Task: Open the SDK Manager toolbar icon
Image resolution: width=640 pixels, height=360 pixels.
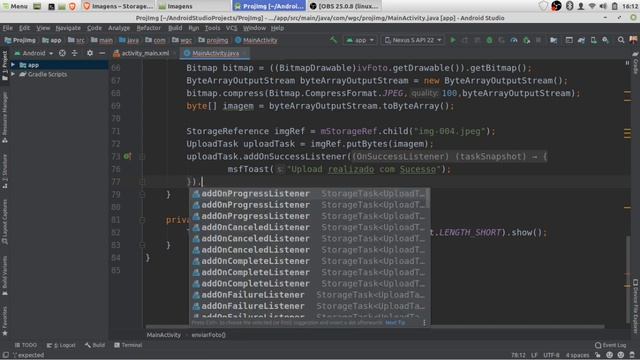Action: pyautogui.click(x=605, y=40)
